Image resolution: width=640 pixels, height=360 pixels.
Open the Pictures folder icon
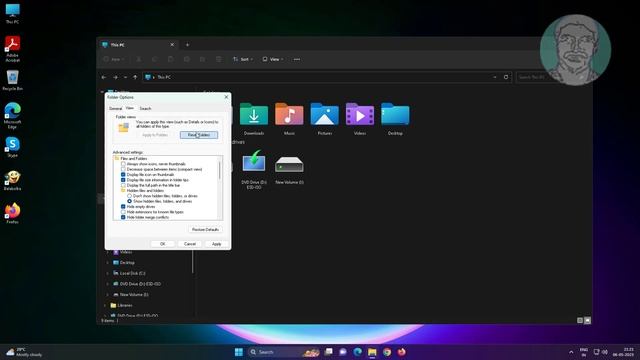[324, 114]
